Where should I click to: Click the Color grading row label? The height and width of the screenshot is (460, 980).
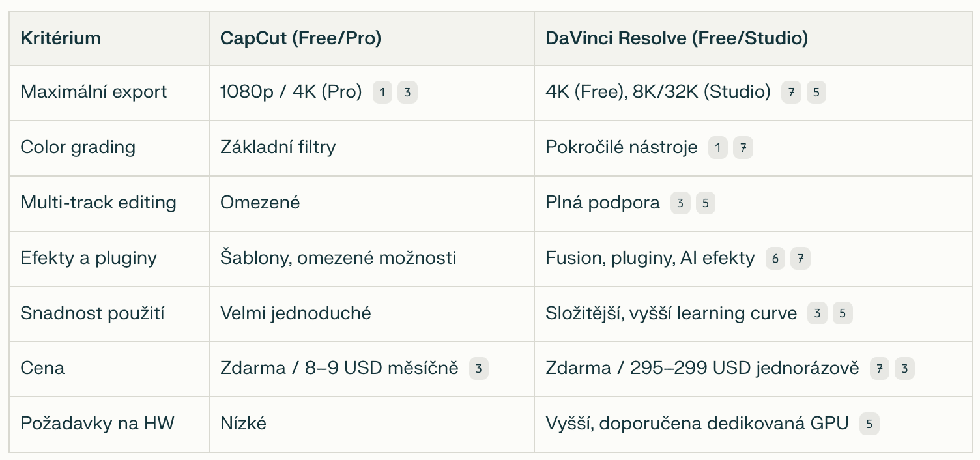78,147
